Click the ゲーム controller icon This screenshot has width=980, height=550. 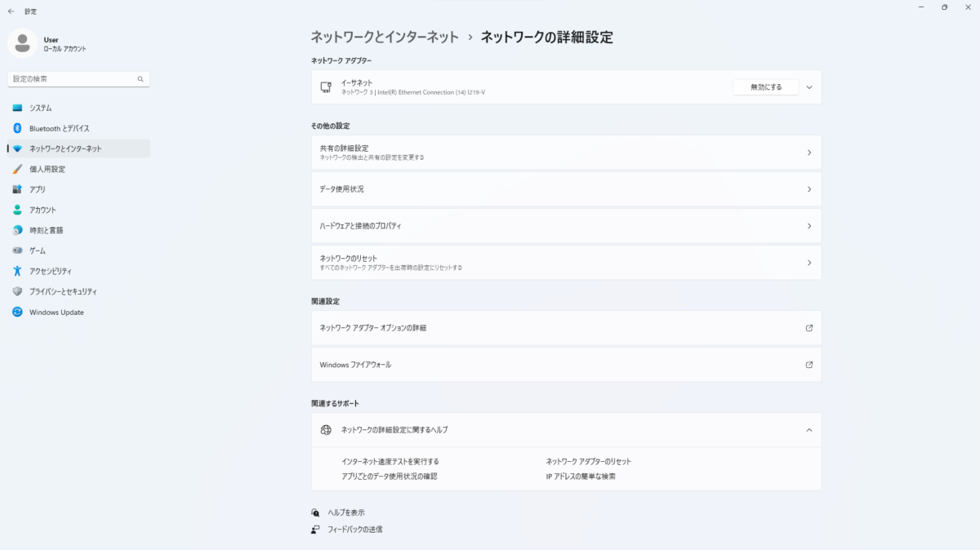point(17,251)
